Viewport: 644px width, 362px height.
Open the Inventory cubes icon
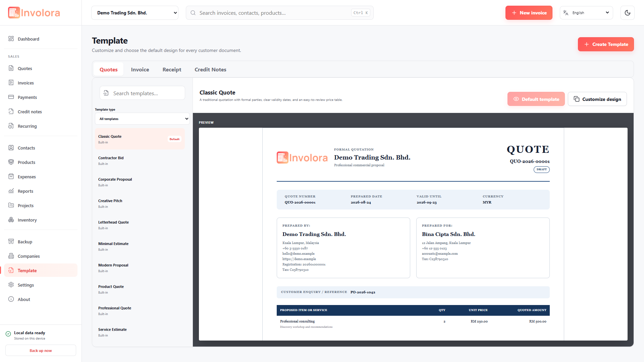(x=11, y=220)
